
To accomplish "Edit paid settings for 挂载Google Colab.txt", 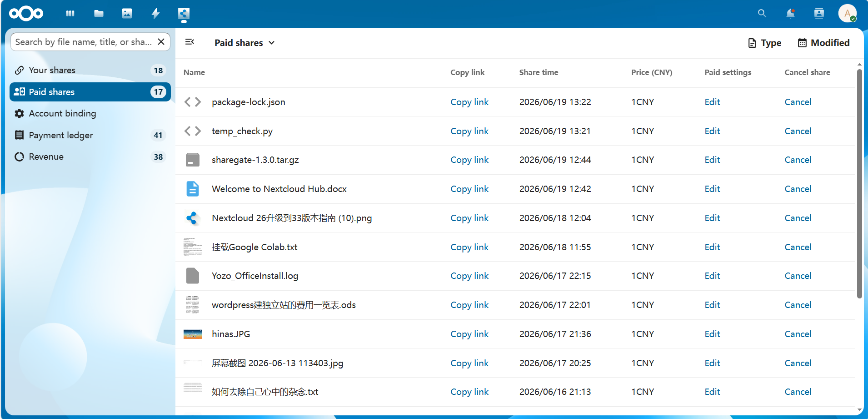I will 712,247.
